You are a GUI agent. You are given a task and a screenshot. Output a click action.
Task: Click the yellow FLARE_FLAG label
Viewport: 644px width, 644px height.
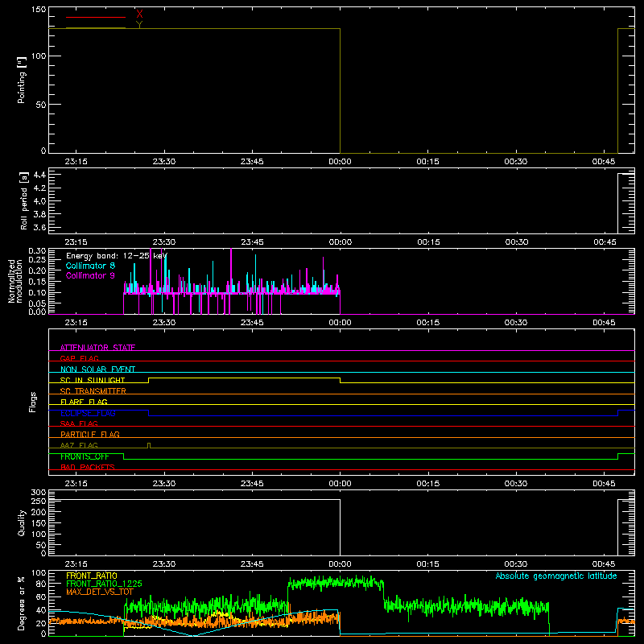click(84, 402)
